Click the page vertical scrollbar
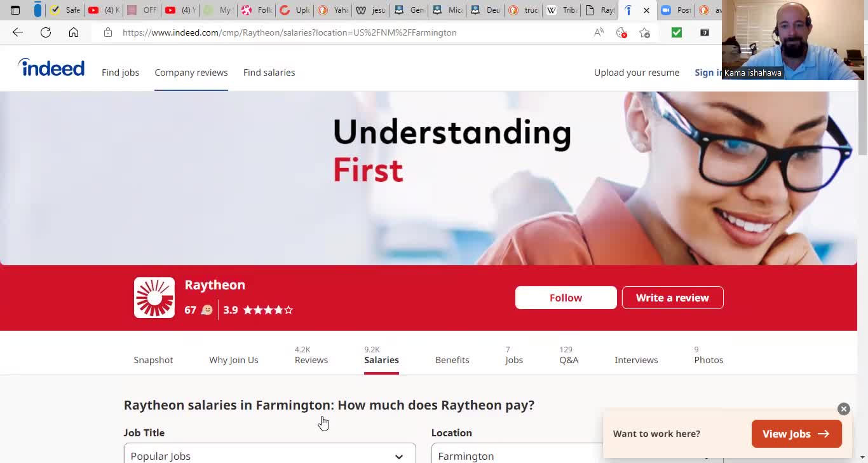 862,121
